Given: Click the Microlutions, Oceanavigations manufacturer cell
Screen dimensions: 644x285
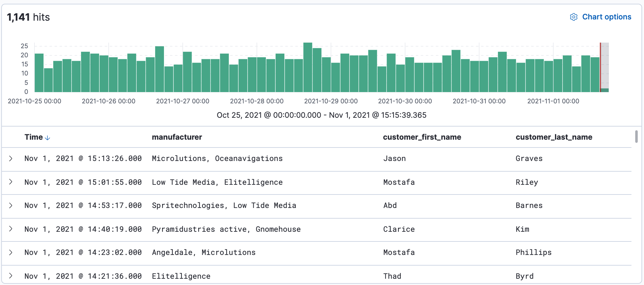Looking at the screenshot, I should (x=217, y=158).
